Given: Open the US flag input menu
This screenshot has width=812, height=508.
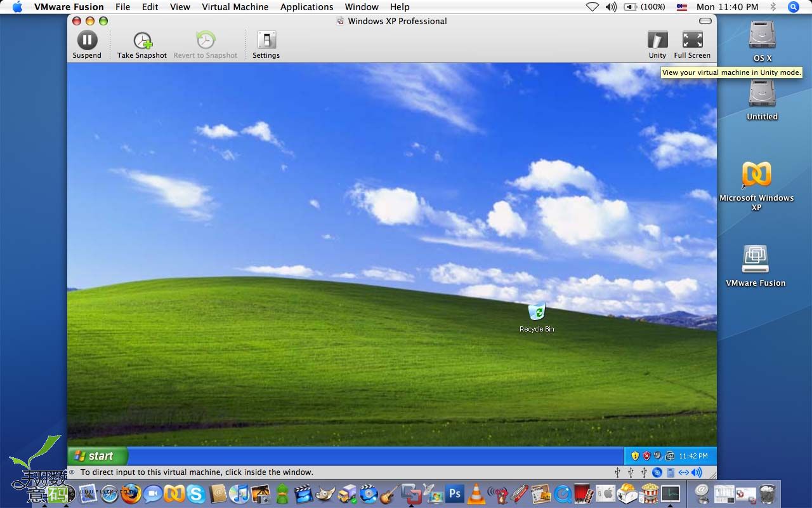Looking at the screenshot, I should (x=682, y=7).
